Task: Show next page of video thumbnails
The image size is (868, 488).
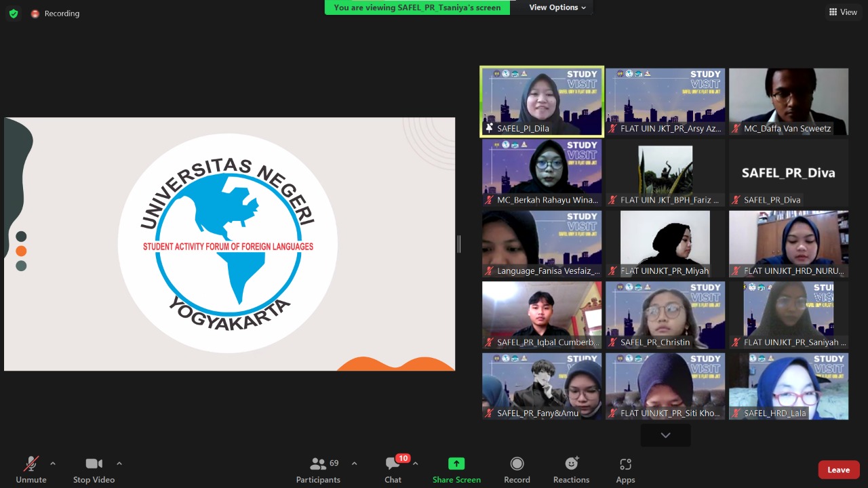Action: tap(665, 435)
